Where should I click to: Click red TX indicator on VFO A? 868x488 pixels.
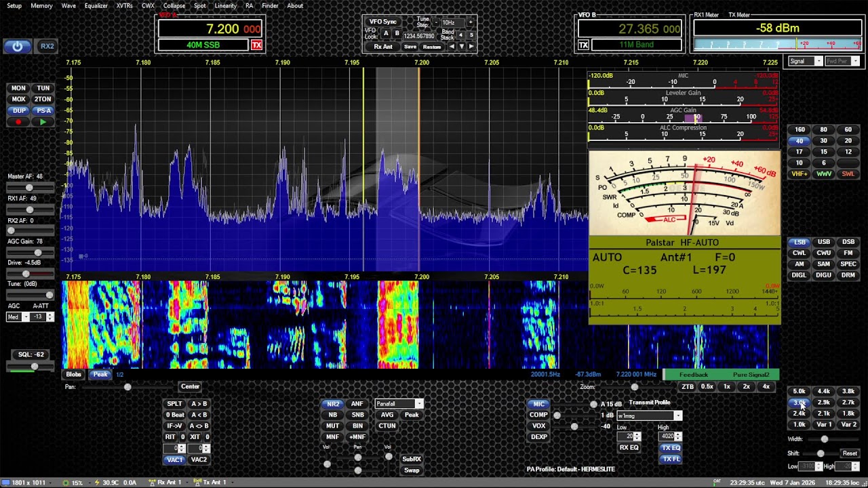[x=256, y=45]
